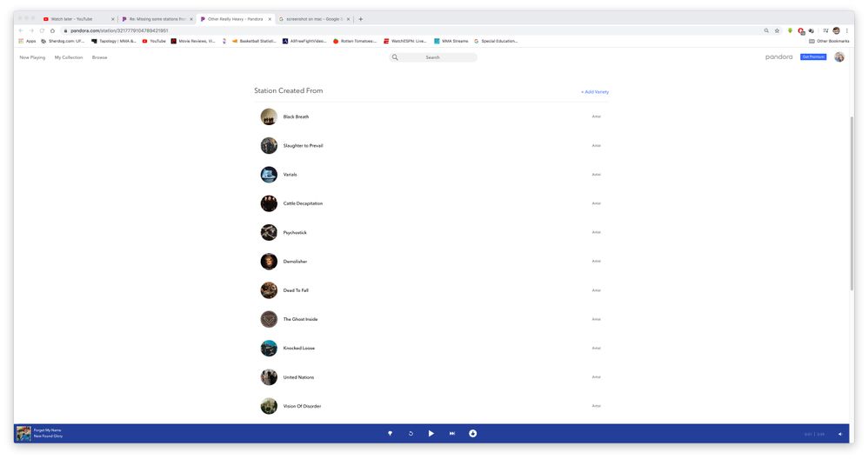Open the Knocked Loose artist seed
868x459 pixels.
(299, 349)
